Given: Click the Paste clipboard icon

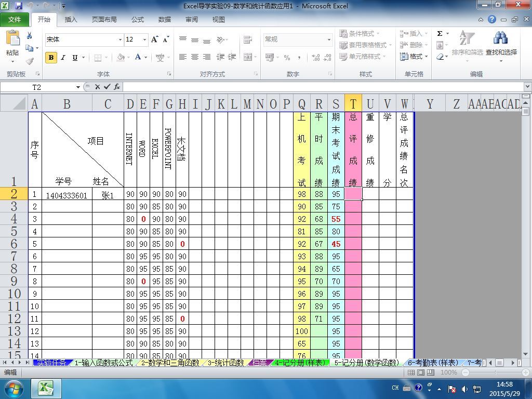Looking at the screenshot, I should click(x=12, y=38).
